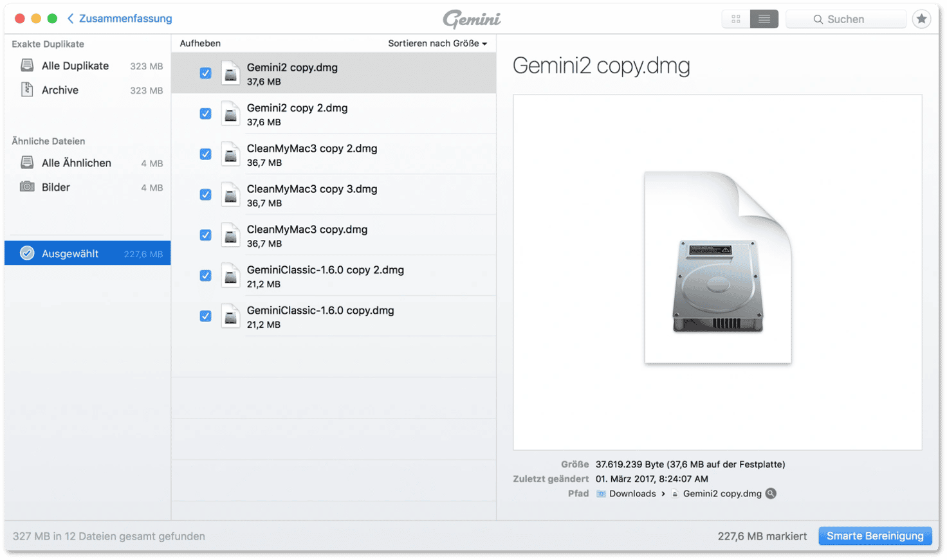Switch to list view icon
947x560 pixels.
(x=764, y=19)
